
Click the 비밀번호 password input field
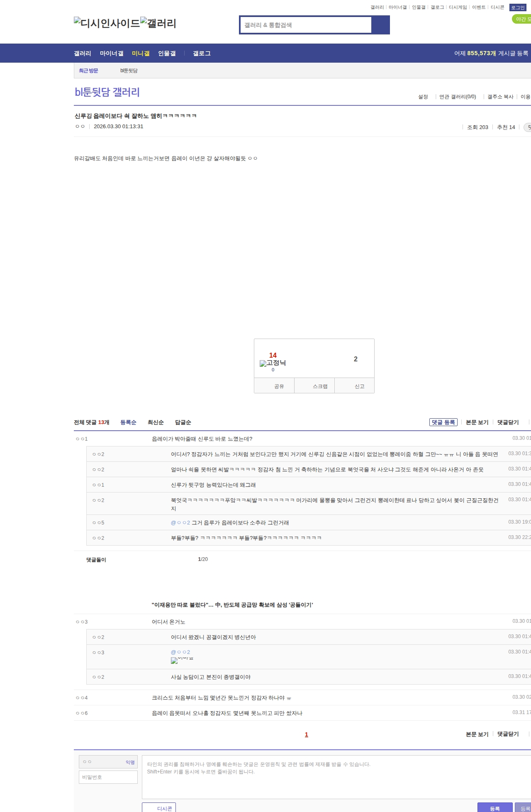pyautogui.click(x=108, y=777)
